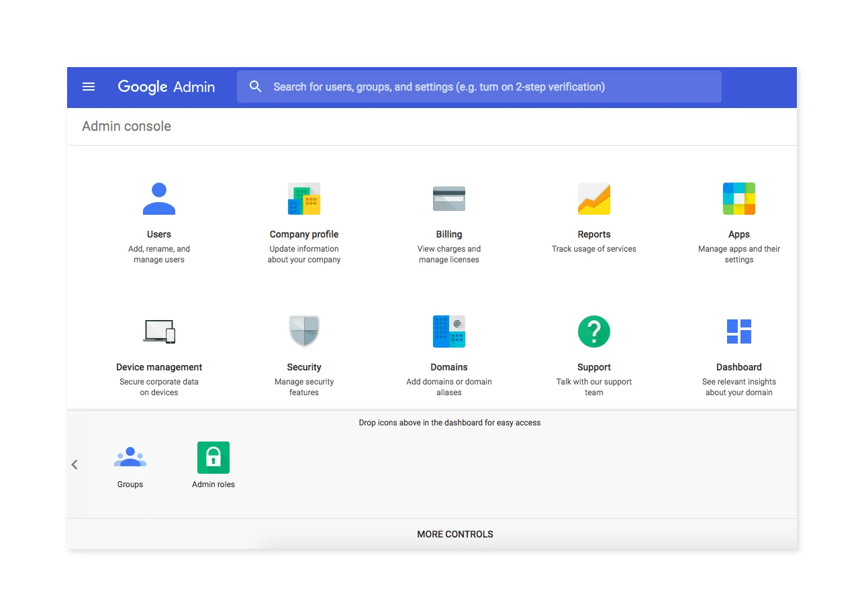Open the Admin roles lock icon
Image resolution: width=864 pixels, height=616 pixels.
[213, 458]
